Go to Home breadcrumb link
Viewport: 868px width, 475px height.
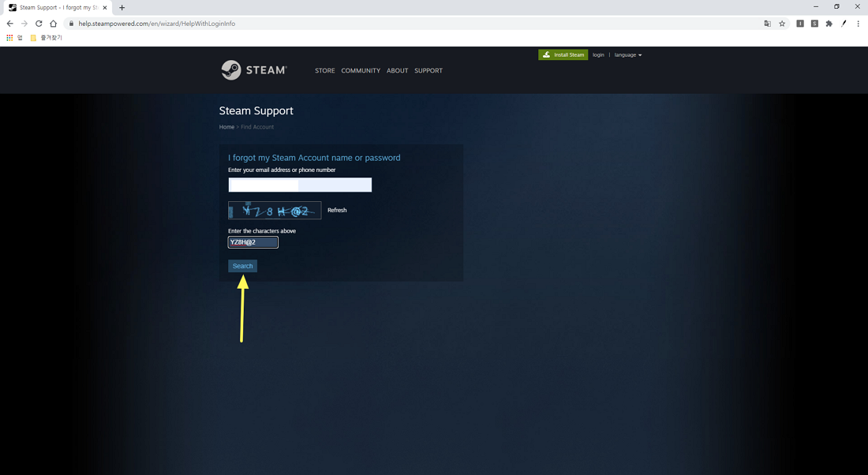(x=226, y=127)
